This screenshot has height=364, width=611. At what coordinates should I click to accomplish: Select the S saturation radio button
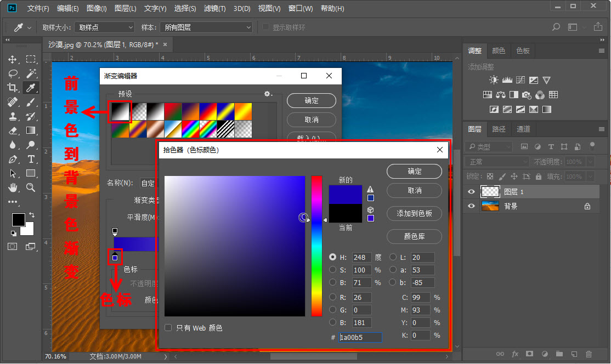click(x=332, y=269)
